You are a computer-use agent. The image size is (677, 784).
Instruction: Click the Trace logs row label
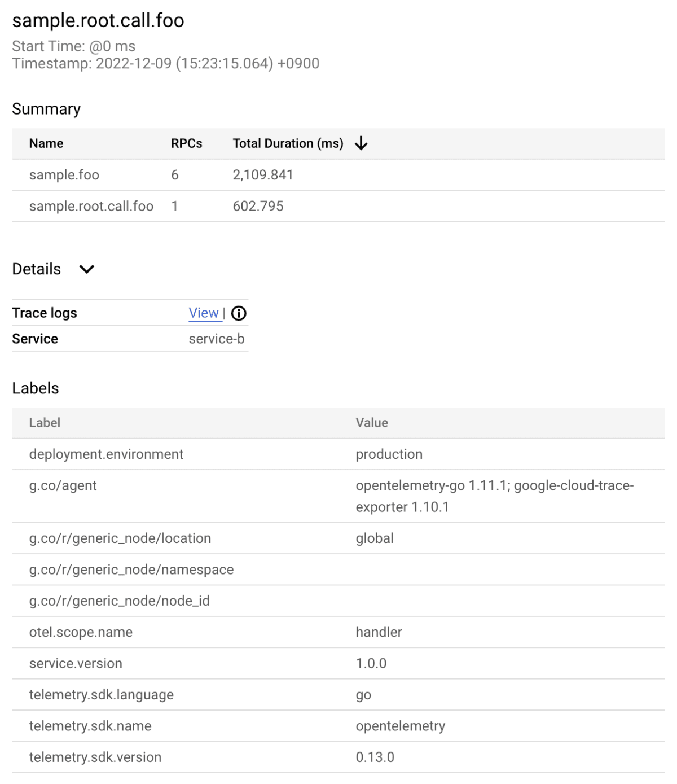point(45,313)
